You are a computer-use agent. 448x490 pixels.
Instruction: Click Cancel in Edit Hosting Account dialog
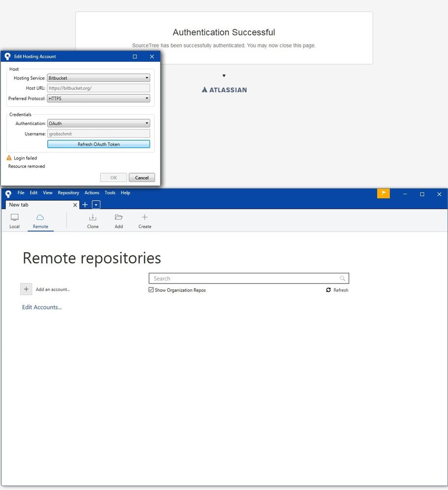142,178
